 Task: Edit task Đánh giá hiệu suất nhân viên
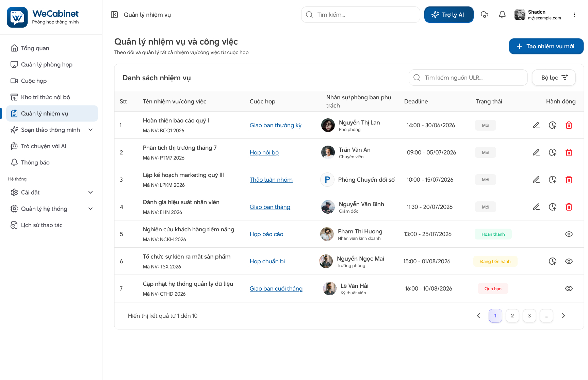536,207
